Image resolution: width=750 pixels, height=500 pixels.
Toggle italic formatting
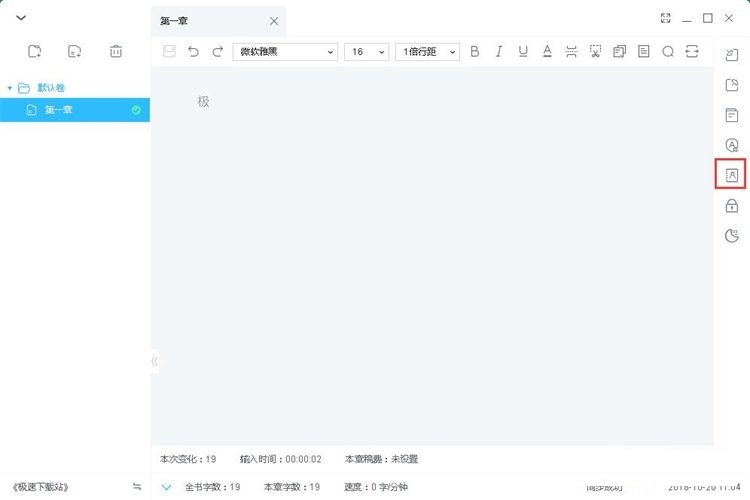coord(499,51)
